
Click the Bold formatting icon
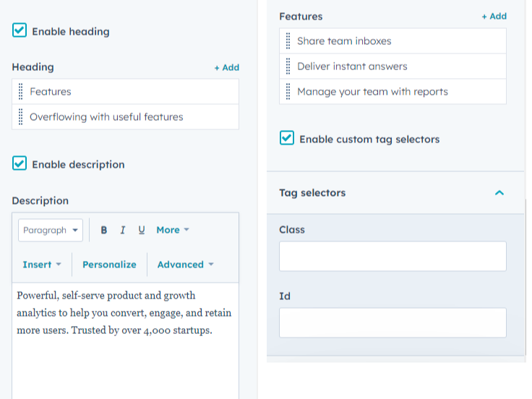[104, 230]
